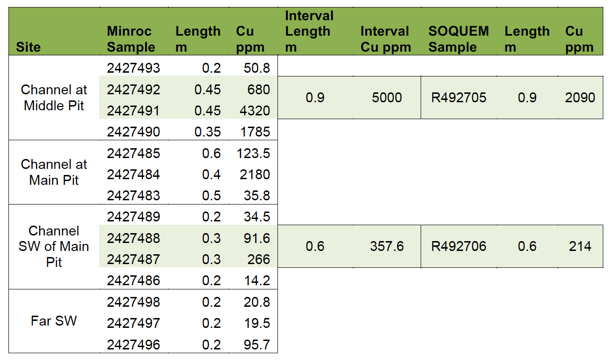Select the Cu value 123.5
The width and height of the screenshot is (615, 364).
254,153
